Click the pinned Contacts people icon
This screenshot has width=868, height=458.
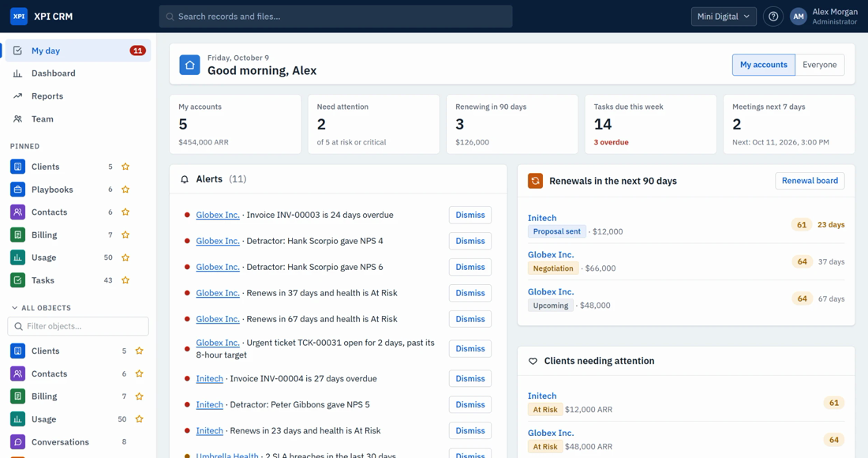(x=17, y=212)
